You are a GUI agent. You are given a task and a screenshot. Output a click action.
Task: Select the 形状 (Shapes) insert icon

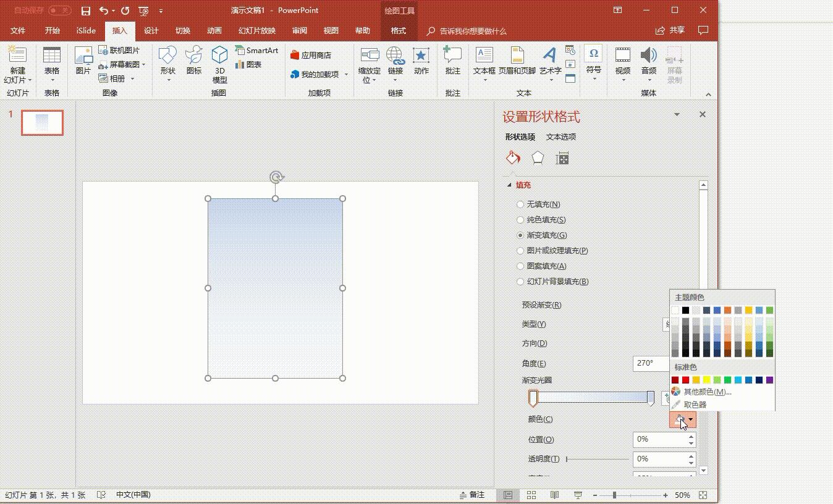coord(166,62)
